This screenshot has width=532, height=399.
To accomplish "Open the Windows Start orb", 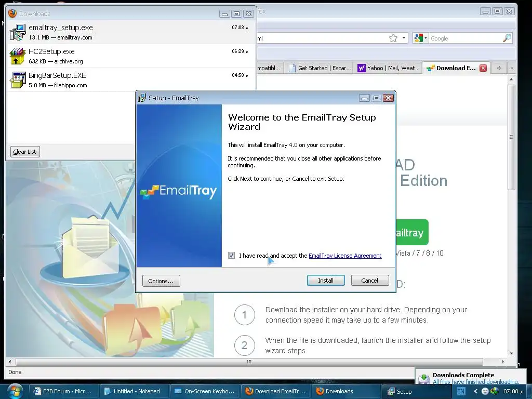I will pos(15,391).
